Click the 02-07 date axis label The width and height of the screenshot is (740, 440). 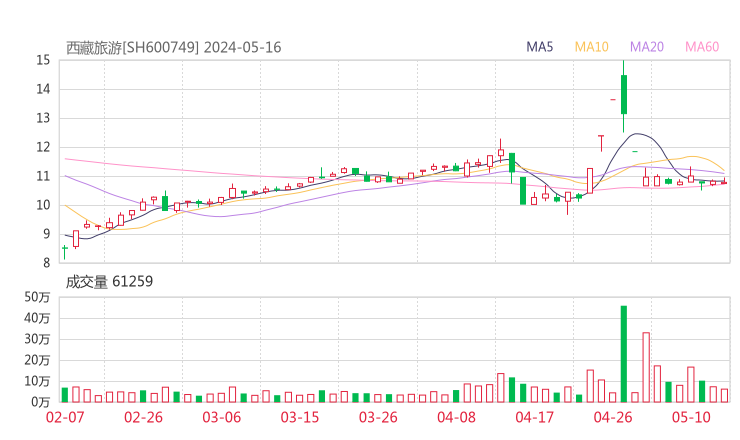(65, 417)
